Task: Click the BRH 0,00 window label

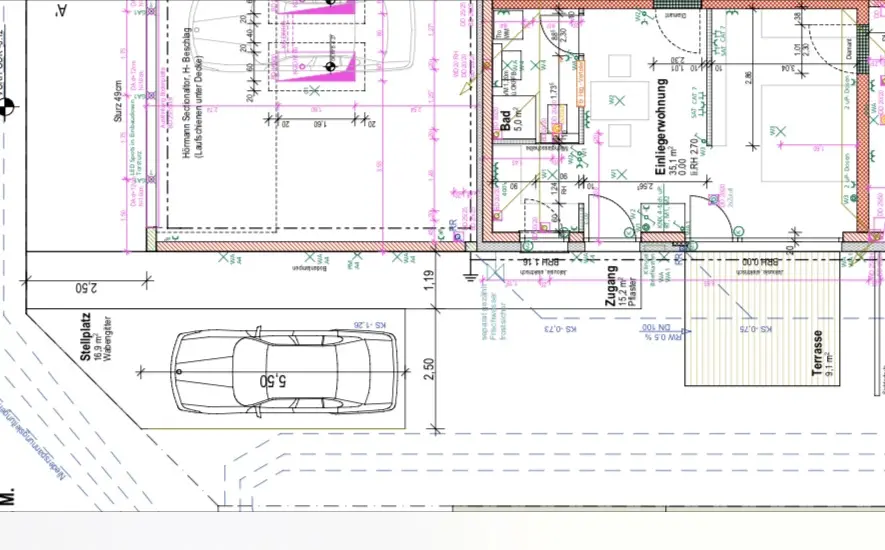Action: [756, 262]
